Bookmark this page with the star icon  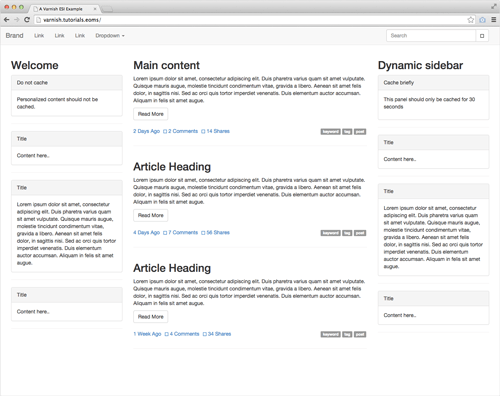(x=471, y=20)
